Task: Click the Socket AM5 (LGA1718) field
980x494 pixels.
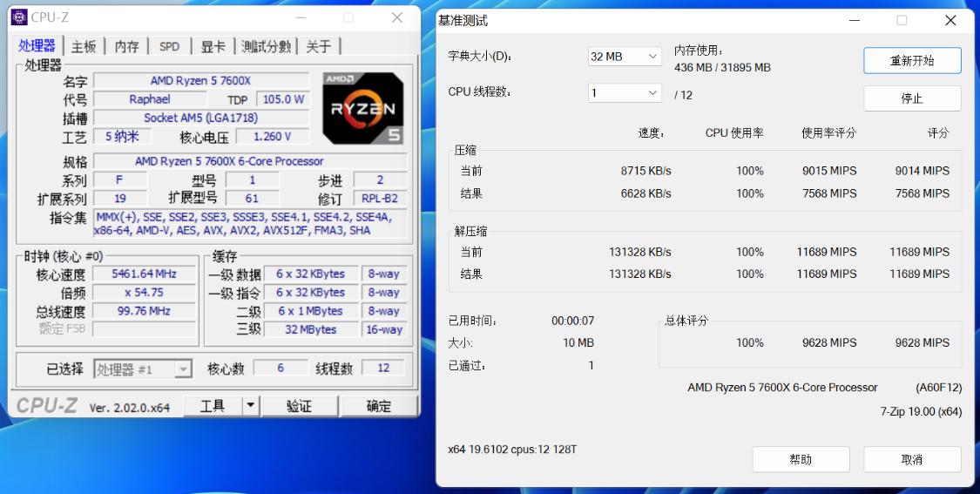Action: (x=201, y=118)
